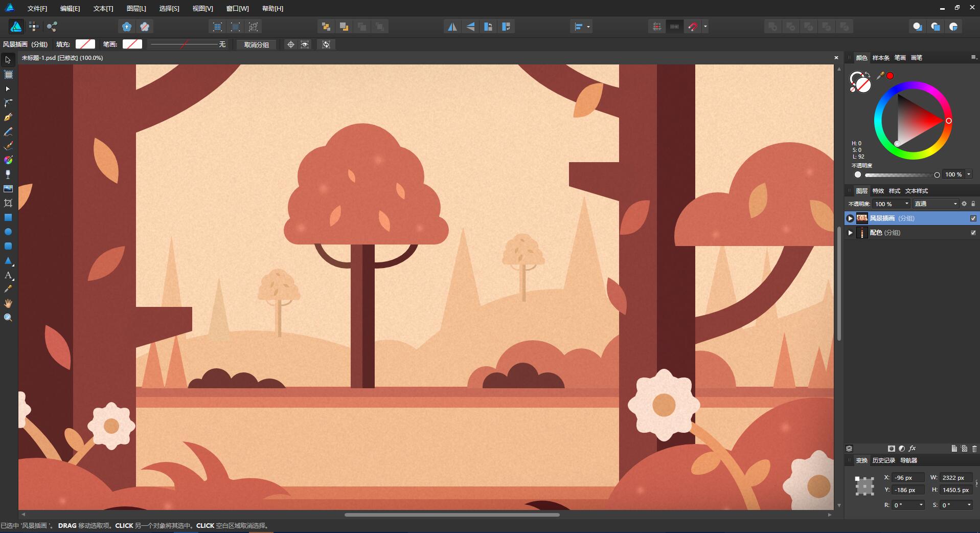Viewport: 980px width, 533px height.
Task: Select the Pencil tool
Action: click(x=8, y=132)
